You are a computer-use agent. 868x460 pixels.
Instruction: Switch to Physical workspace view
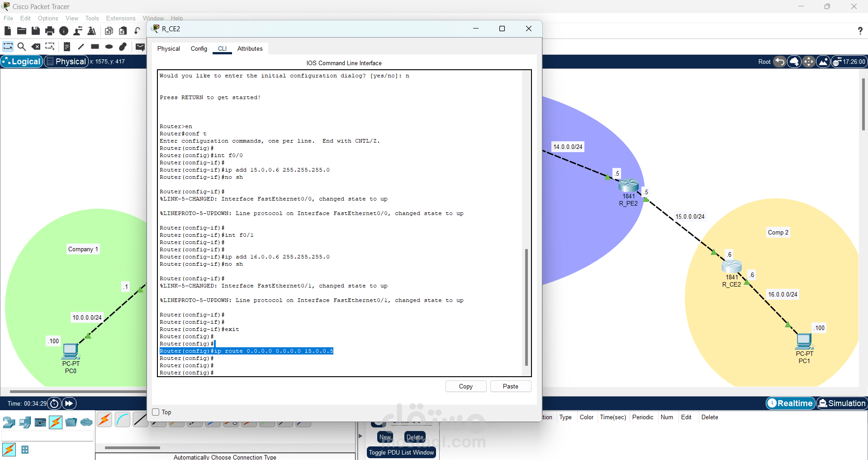66,62
